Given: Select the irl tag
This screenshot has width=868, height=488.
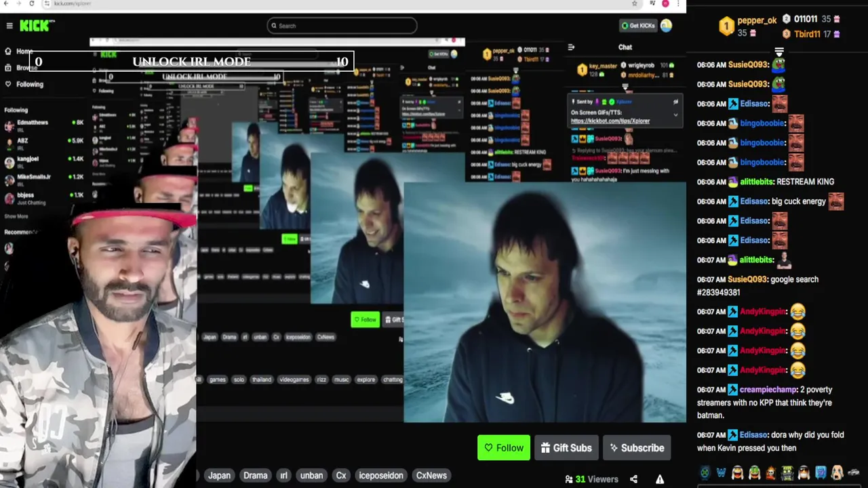Looking at the screenshot, I should click(284, 475).
